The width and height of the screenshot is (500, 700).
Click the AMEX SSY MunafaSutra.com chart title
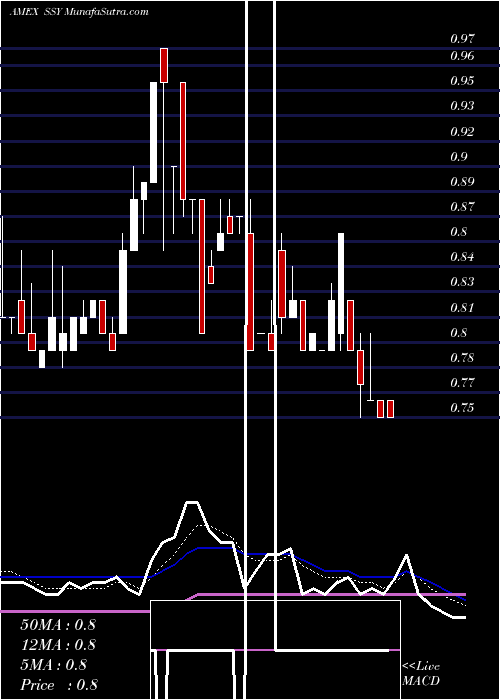pyautogui.click(x=79, y=12)
